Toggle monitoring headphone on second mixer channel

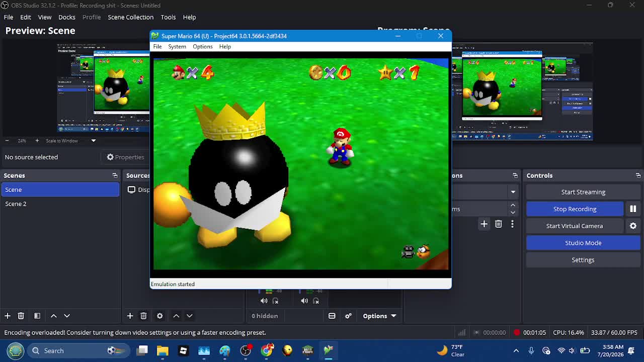(316, 301)
